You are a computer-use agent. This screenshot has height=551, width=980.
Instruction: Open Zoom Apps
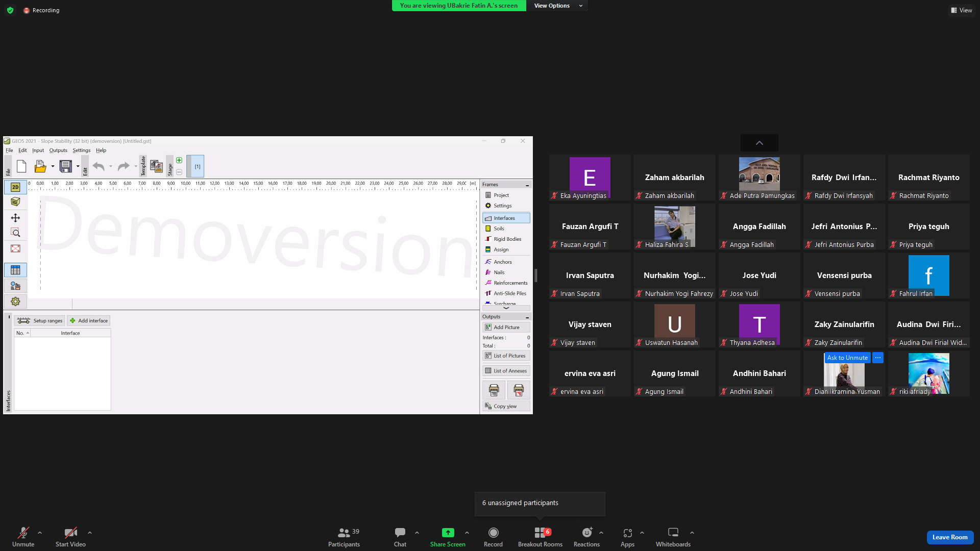coord(627,537)
